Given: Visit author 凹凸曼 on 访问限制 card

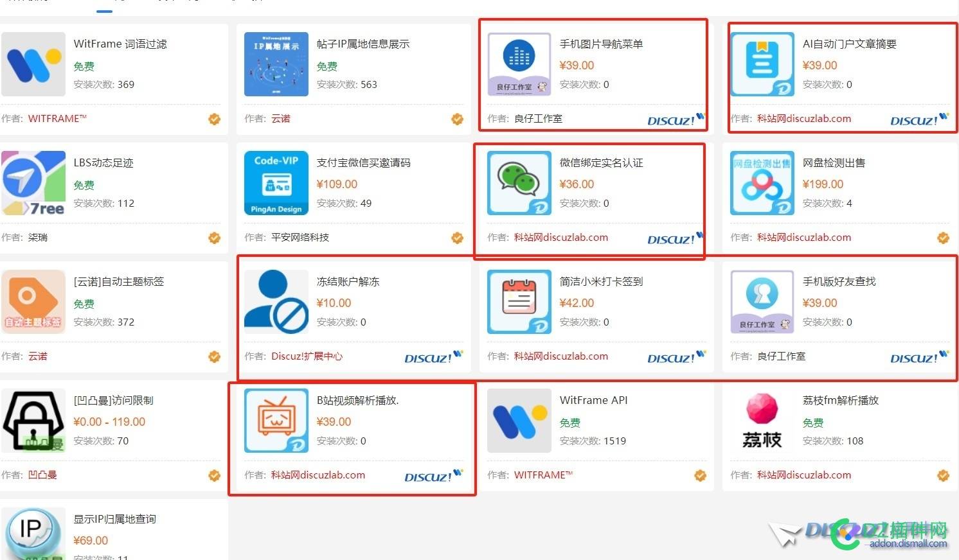Looking at the screenshot, I should 42,475.
